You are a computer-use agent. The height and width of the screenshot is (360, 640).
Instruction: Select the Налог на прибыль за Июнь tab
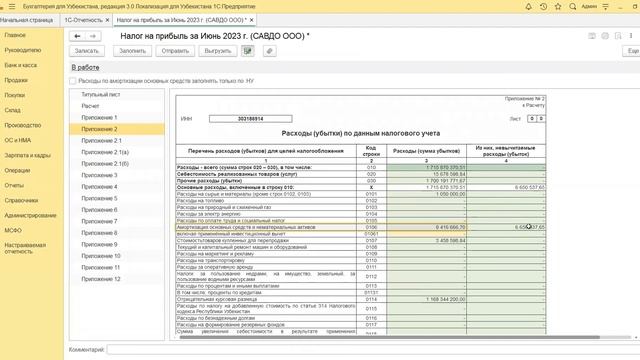(181, 20)
